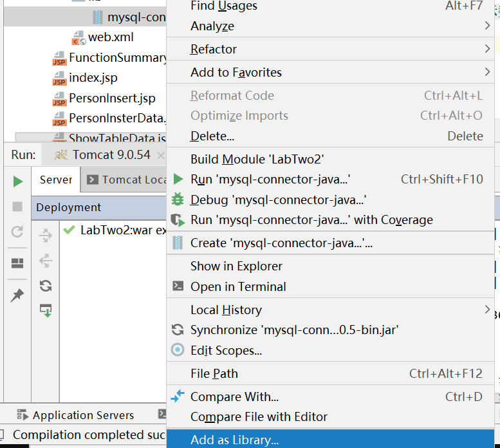Screen dimensions: 500x448
Task: Expand the Refactor submenu arrow
Action: point(487,49)
